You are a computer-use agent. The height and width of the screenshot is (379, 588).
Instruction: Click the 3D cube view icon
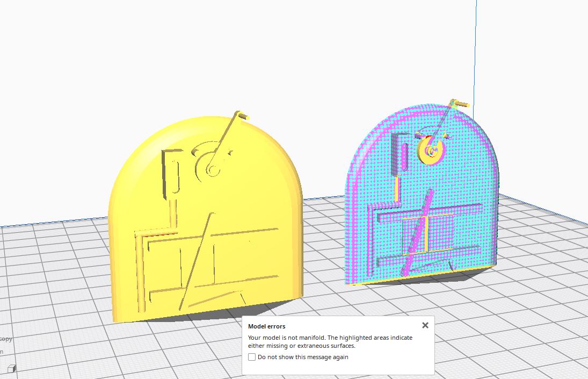tap(11, 368)
